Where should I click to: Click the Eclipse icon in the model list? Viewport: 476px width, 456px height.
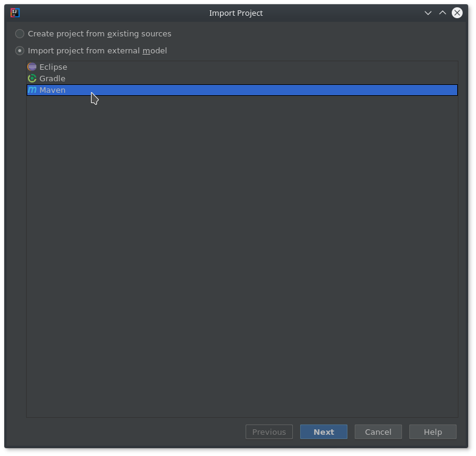(32, 67)
